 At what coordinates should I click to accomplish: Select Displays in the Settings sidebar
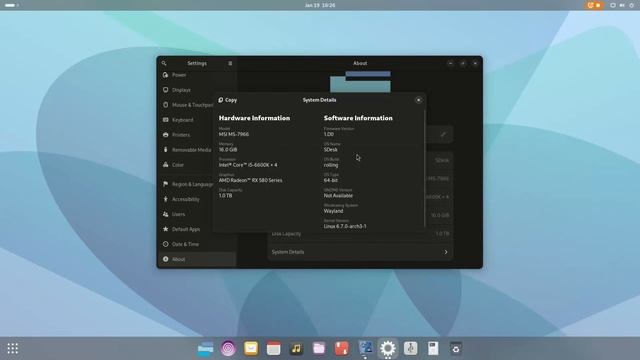tap(197, 90)
